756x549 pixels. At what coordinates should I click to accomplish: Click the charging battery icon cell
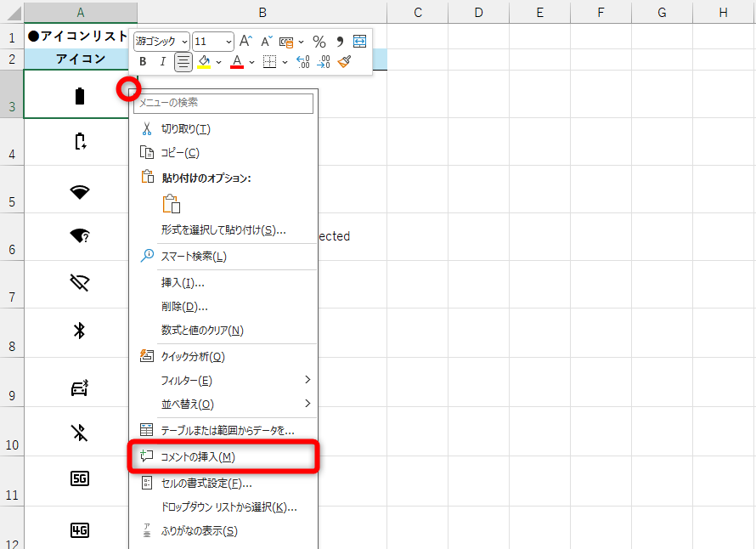[x=80, y=141]
